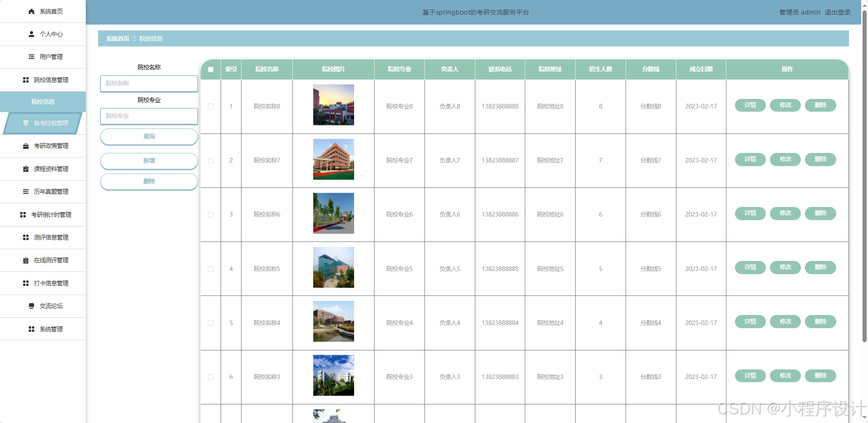Check the row for 院校名称7
The width and height of the screenshot is (868, 423).
(x=211, y=160)
